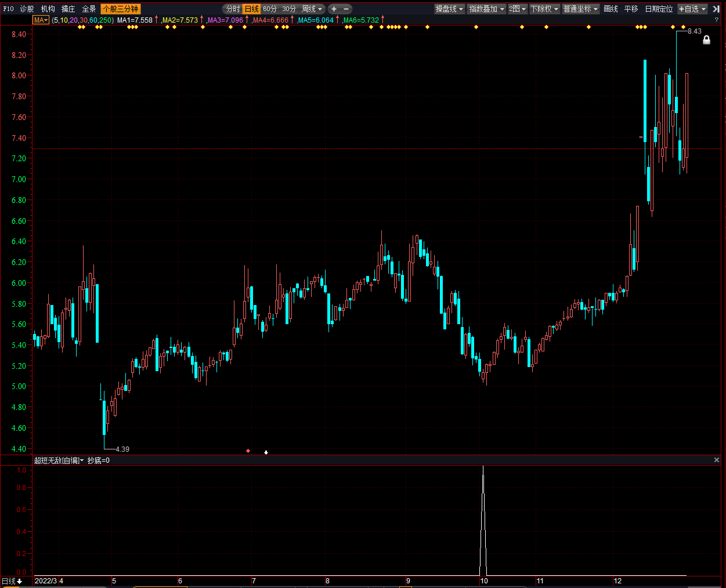Open the 擒庄 menu item

(x=68, y=9)
